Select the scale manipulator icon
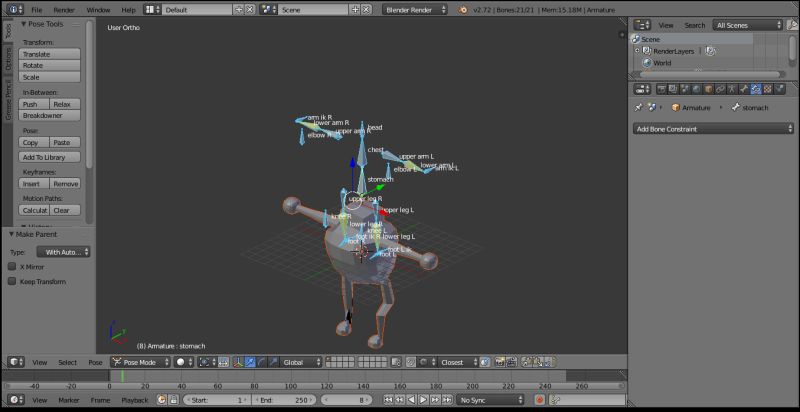The height and width of the screenshot is (412, 800). [x=274, y=362]
